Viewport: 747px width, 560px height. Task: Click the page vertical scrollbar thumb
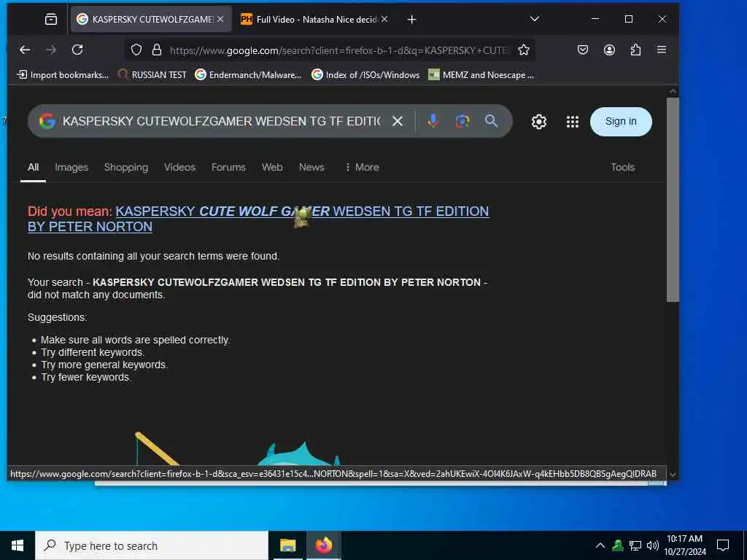[672, 200]
